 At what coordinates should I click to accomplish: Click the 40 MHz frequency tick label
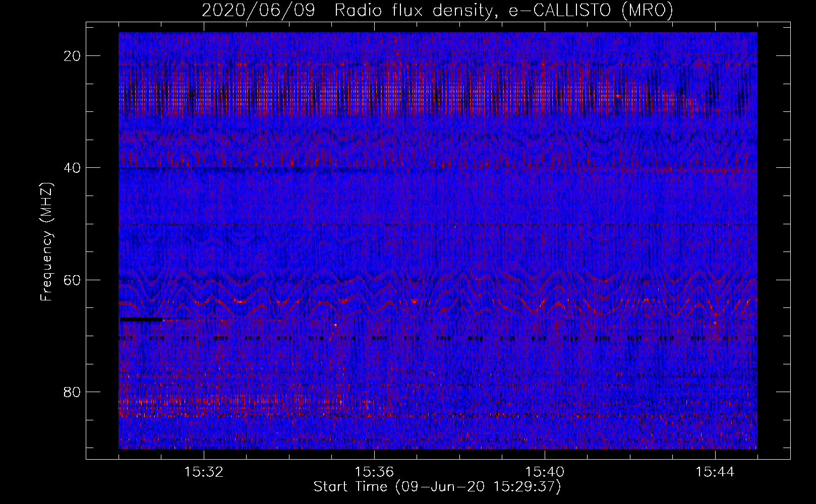73,168
